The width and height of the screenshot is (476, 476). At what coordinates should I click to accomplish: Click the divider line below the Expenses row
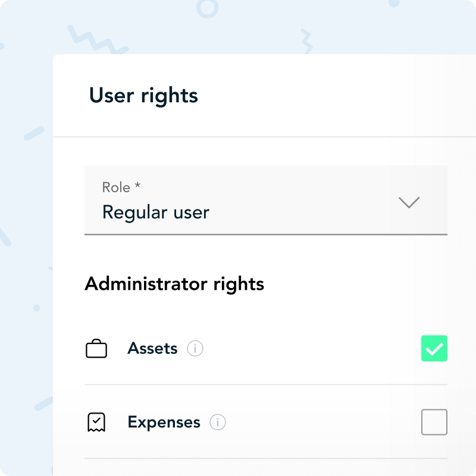[x=265, y=459]
